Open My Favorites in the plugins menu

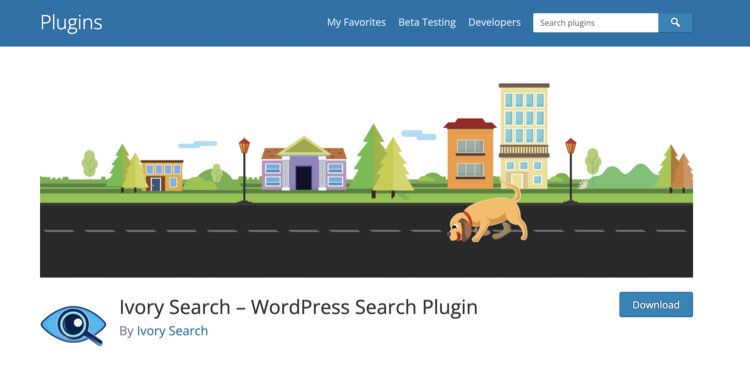[x=356, y=22]
